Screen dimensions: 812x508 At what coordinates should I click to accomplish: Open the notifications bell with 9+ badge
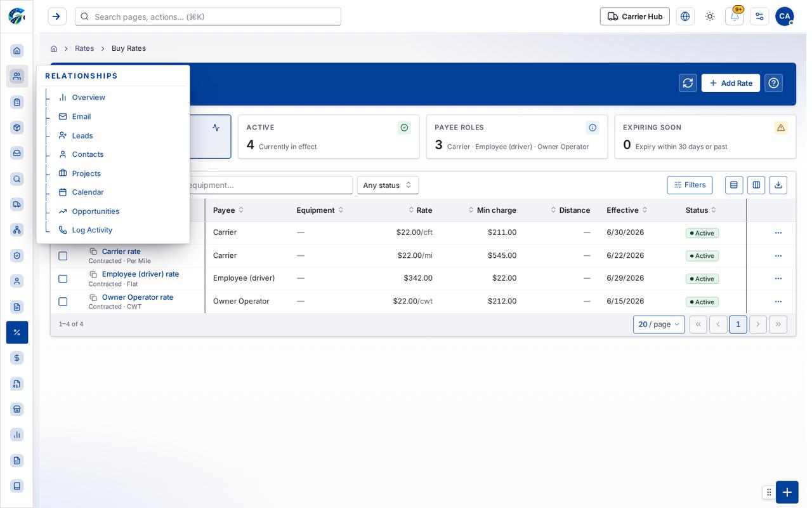tap(735, 17)
